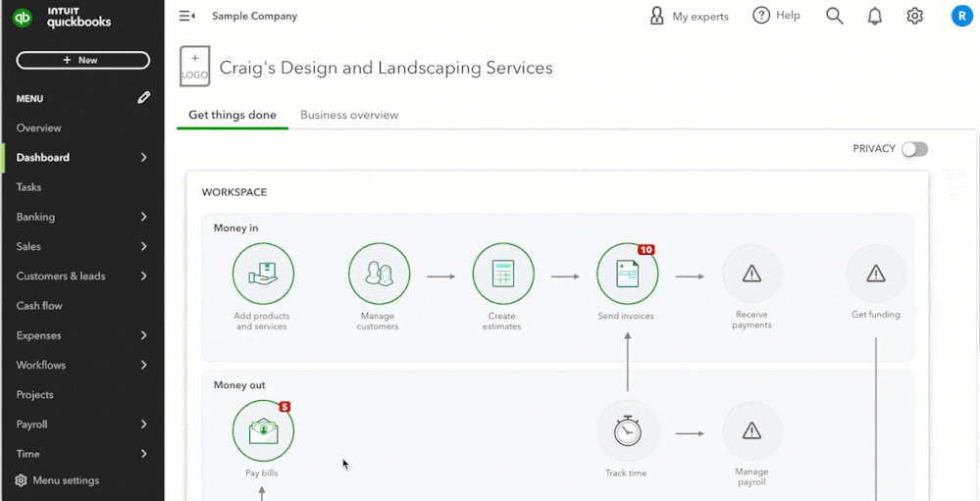Viewport: 980px width, 501px height.
Task: Click the Add products and services icon
Action: coord(263,274)
